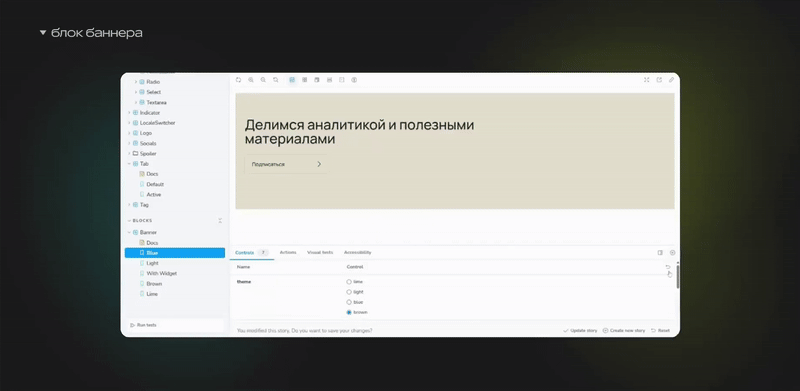Expand the Radio tree node
800x391 pixels.
[x=136, y=82]
